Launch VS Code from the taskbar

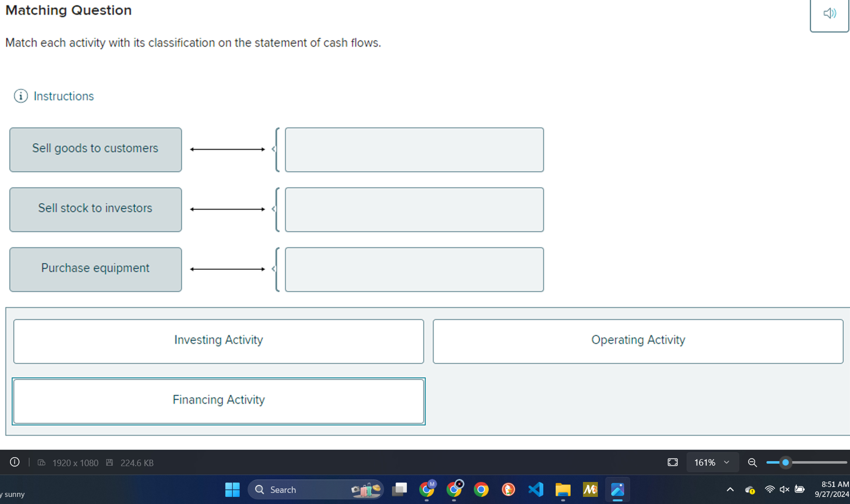point(536,490)
